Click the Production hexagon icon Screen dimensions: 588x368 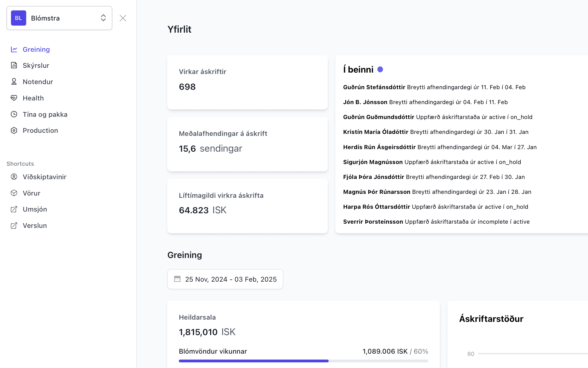14,131
